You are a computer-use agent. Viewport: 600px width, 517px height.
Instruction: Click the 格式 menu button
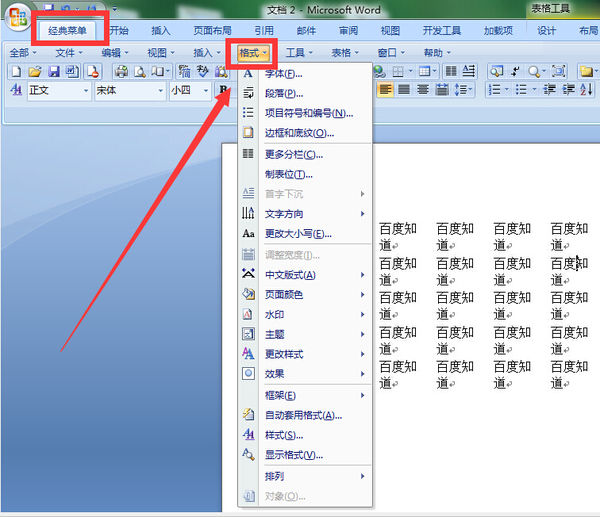(x=253, y=53)
